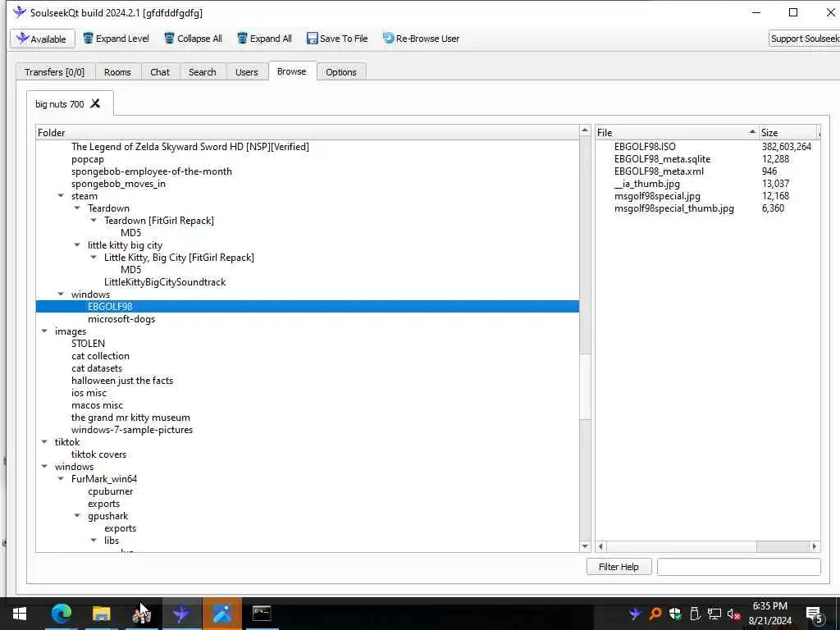Click Re-Browse User button

(x=421, y=39)
